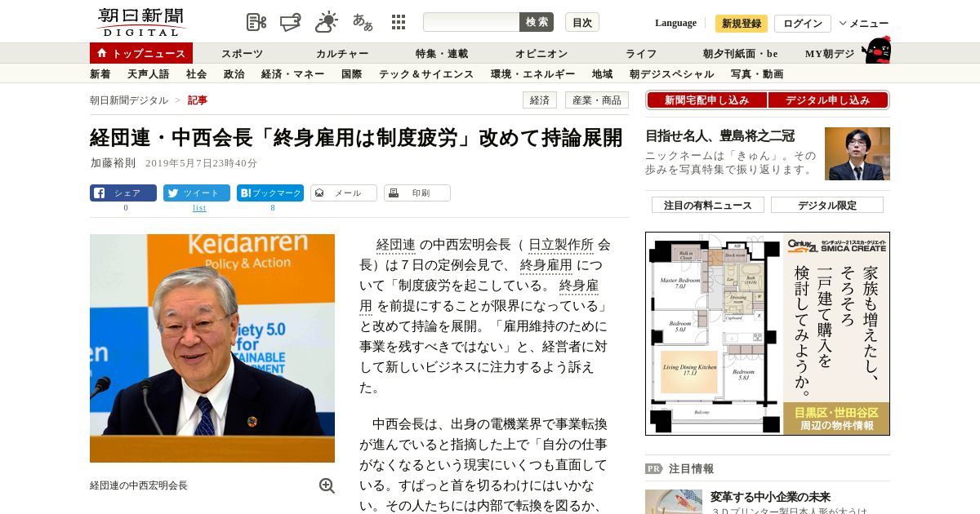
Task: Open the font size 'あぁ' icon
Action: pyautogui.click(x=363, y=22)
